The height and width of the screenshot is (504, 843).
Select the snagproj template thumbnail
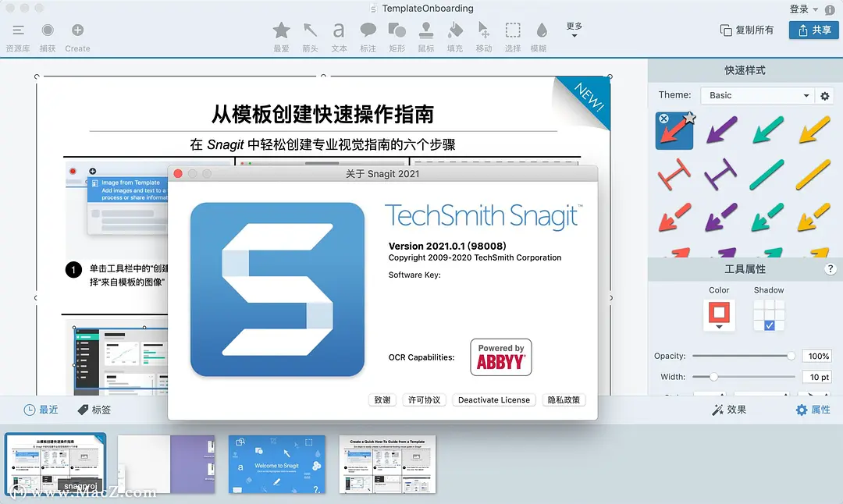point(56,463)
